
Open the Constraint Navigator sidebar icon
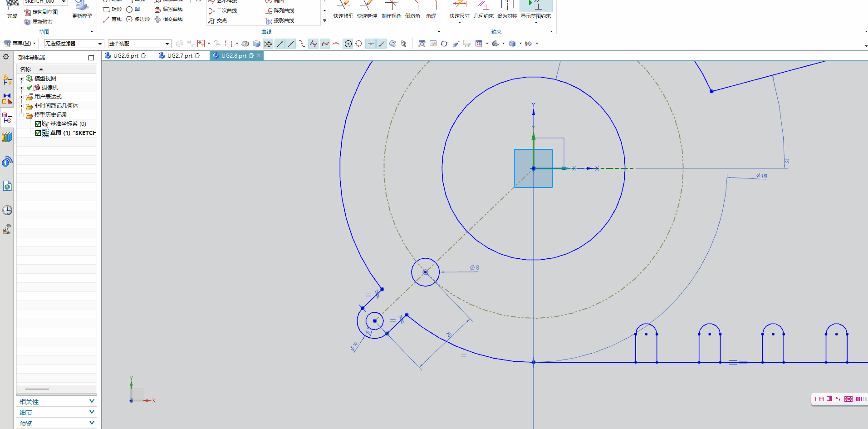[7, 98]
